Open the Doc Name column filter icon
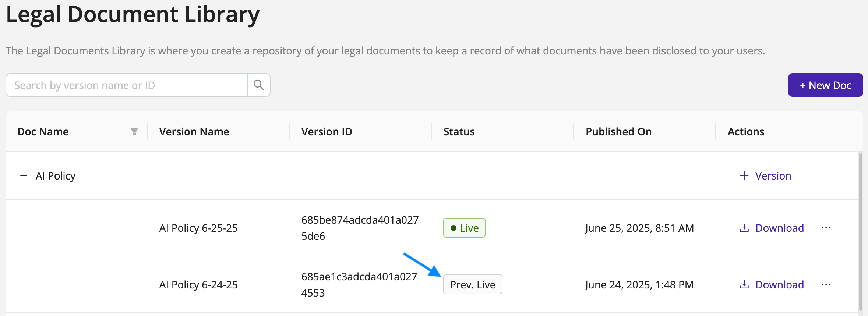The height and width of the screenshot is (316, 868). (x=134, y=131)
